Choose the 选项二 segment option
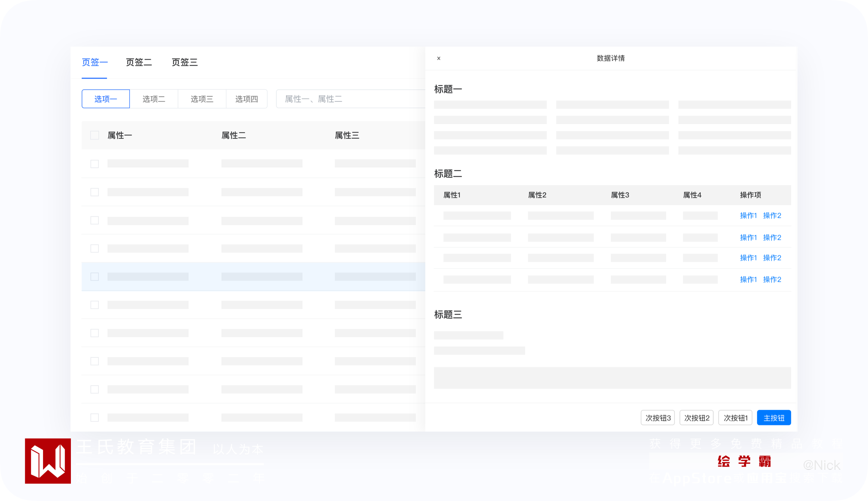The width and height of the screenshot is (868, 501). [x=154, y=99]
